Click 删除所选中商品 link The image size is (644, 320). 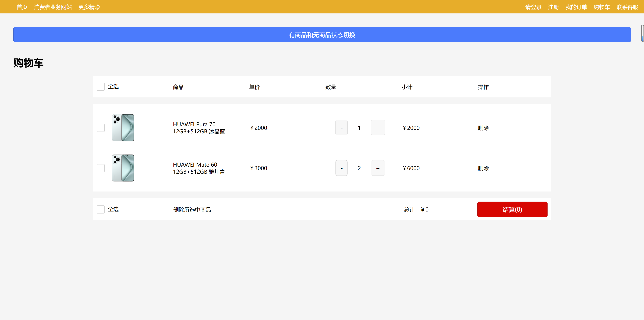click(x=192, y=210)
